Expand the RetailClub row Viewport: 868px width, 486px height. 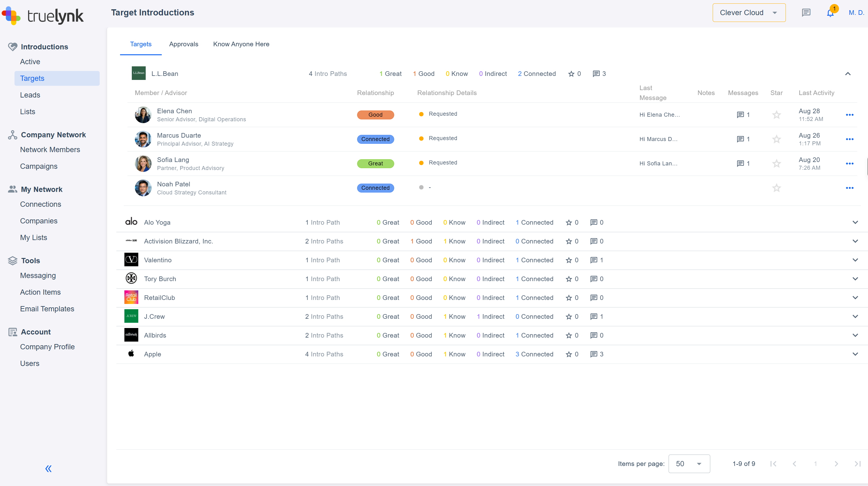[855, 298]
